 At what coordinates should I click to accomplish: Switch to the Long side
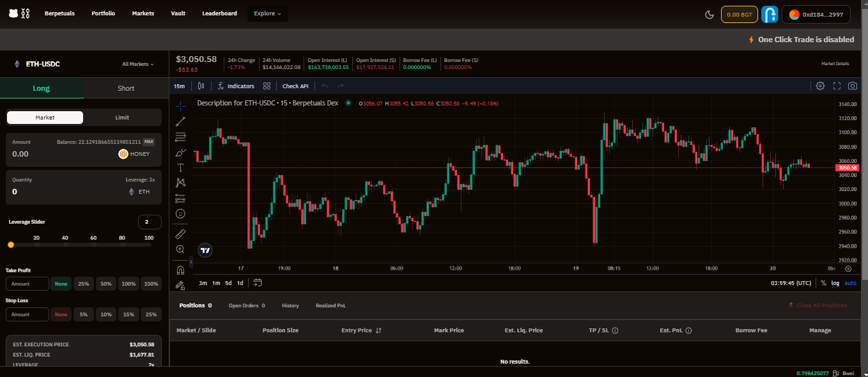42,88
